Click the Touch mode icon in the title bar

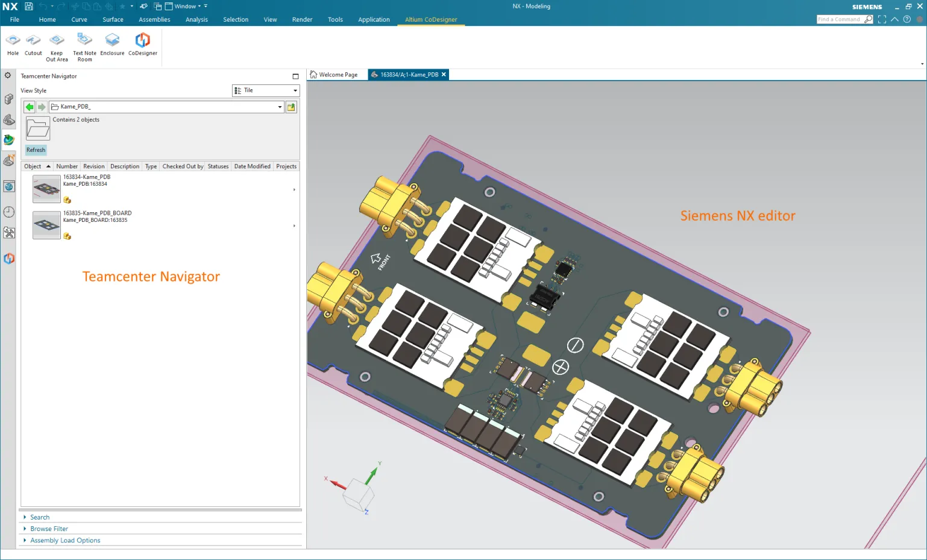pyautogui.click(x=143, y=7)
